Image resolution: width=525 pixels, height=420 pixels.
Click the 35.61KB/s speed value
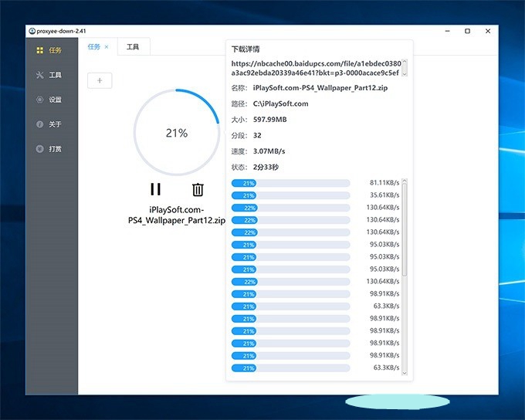384,195
